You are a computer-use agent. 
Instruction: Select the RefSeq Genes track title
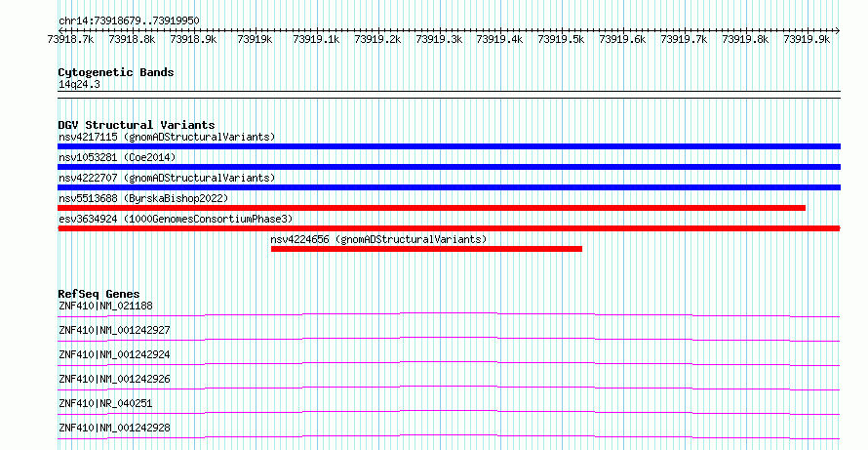[99, 294]
